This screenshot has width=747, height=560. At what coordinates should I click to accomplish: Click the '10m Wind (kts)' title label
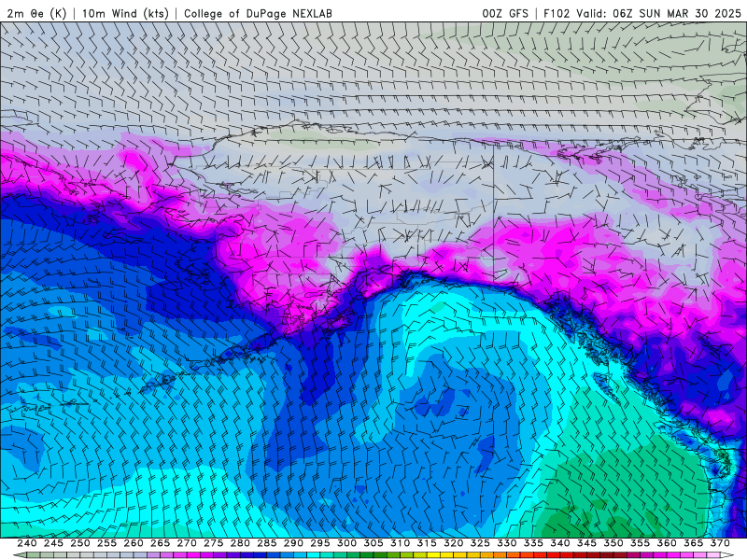[x=125, y=13]
